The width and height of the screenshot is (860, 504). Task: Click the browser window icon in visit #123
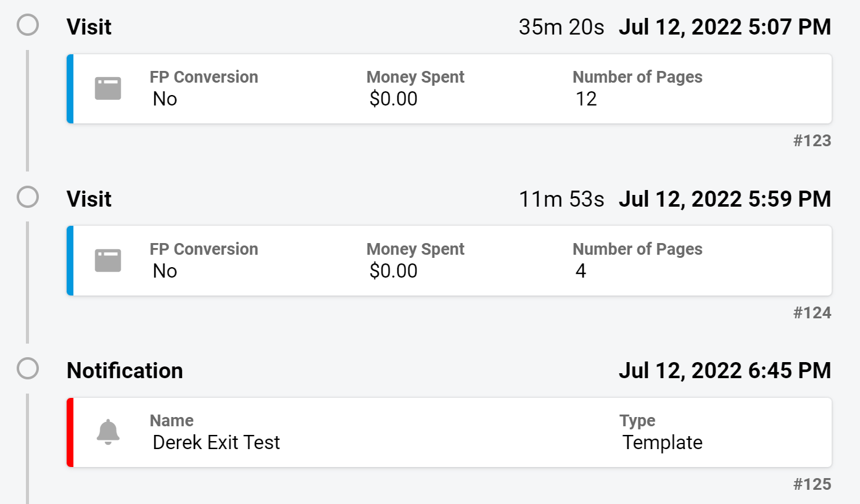(x=108, y=89)
